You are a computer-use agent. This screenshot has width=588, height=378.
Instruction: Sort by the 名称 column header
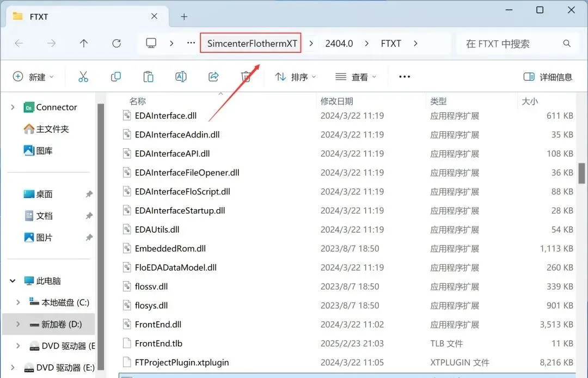pyautogui.click(x=138, y=101)
